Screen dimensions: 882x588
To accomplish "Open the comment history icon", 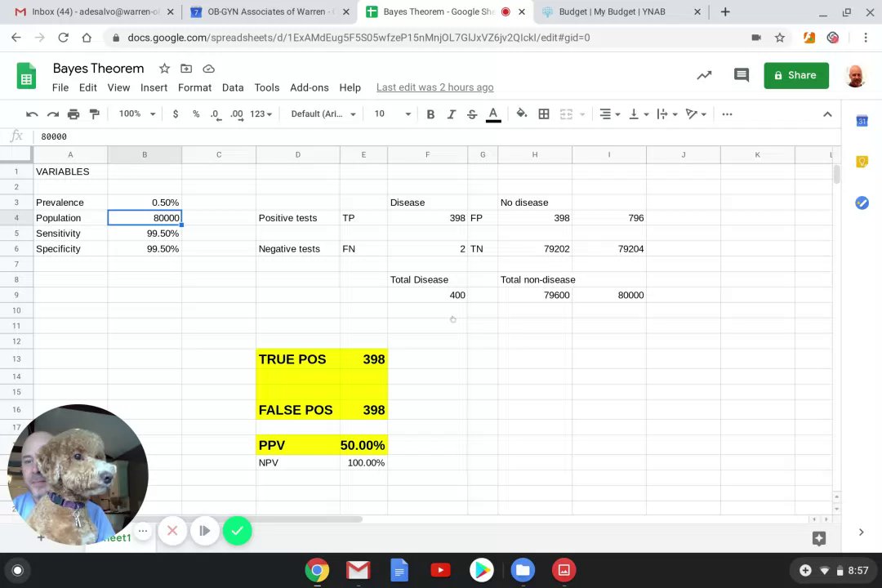I will coord(742,75).
